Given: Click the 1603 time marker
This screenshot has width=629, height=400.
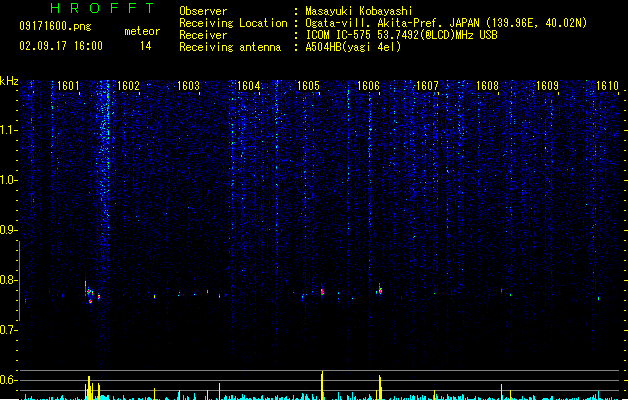Looking at the screenshot, I should coord(188,86).
